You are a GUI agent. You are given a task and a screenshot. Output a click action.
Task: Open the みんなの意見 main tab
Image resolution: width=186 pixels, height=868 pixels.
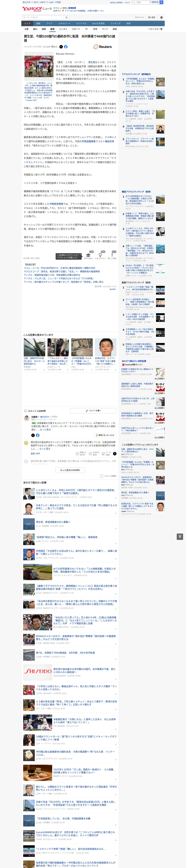[x=99, y=24]
